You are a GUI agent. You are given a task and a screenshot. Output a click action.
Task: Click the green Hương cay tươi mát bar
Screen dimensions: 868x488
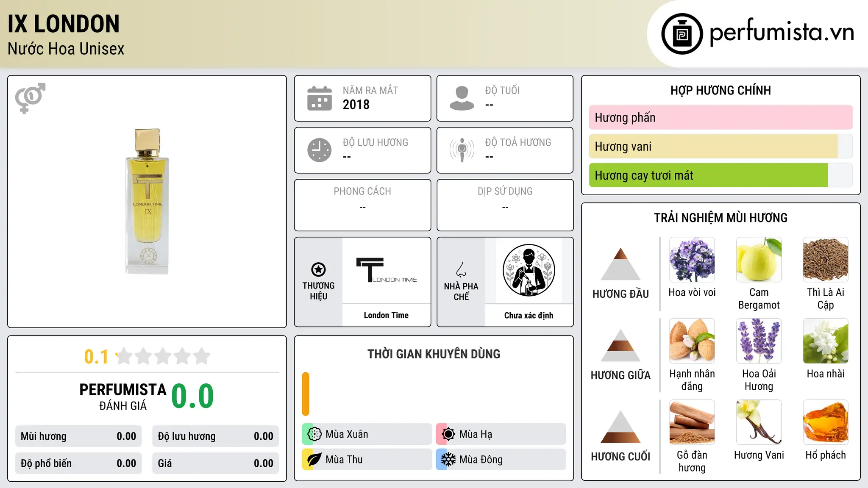coord(708,175)
